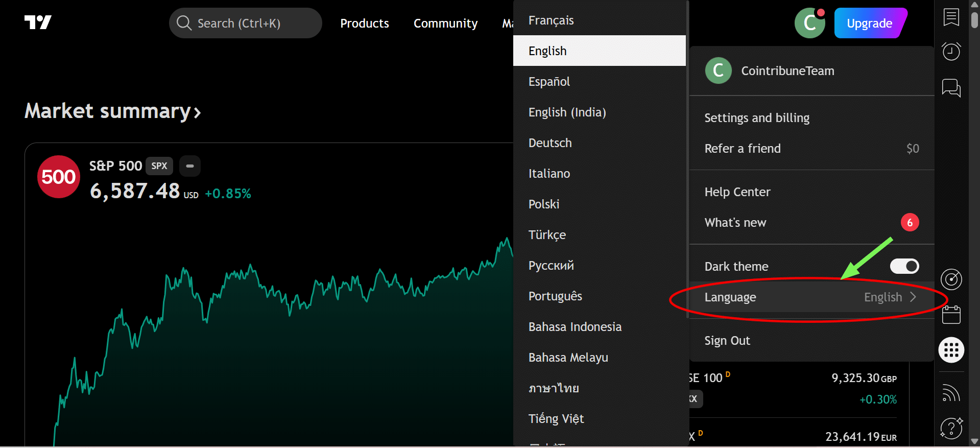Screen dimensions: 980x448
Task: Select Deutsch from language list
Action: click(550, 143)
